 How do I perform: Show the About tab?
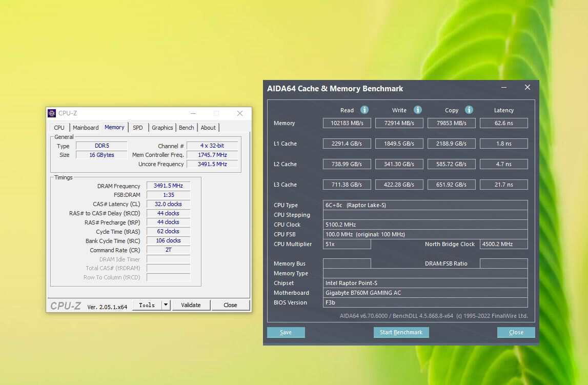[208, 128]
